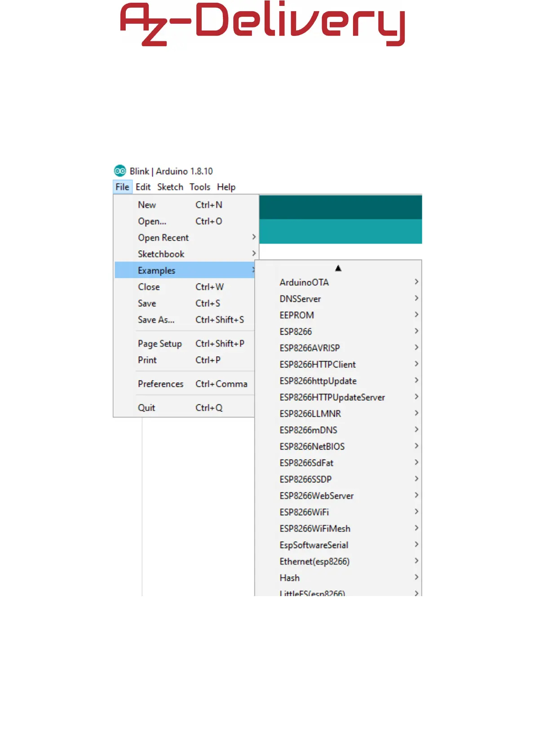The image size is (535, 756).
Task: Expand EEPROM examples submenu
Action: [x=338, y=315]
